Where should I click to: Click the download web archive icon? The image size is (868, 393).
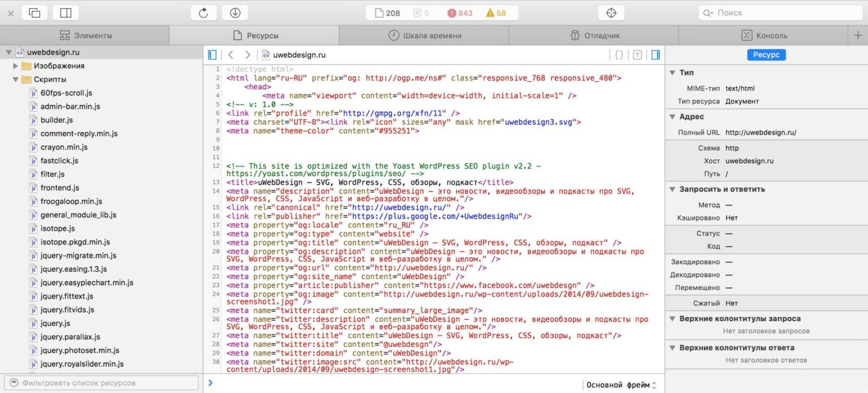click(235, 13)
